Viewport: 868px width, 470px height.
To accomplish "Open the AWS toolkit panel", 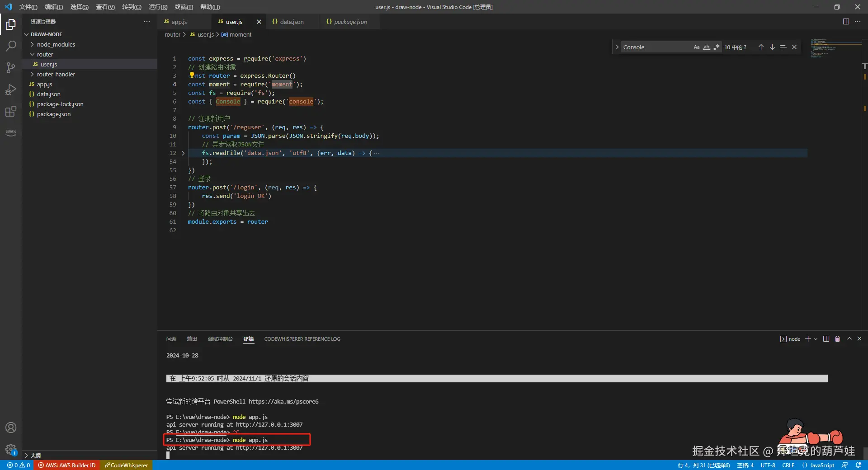I will pyautogui.click(x=11, y=132).
